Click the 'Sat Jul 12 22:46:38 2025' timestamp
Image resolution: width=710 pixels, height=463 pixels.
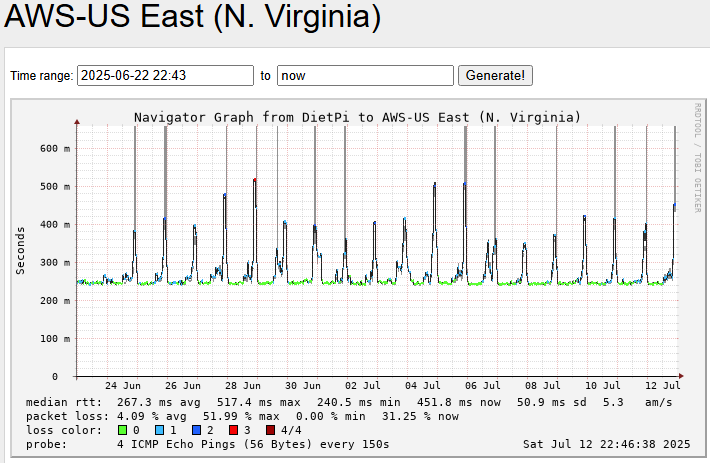pos(607,444)
